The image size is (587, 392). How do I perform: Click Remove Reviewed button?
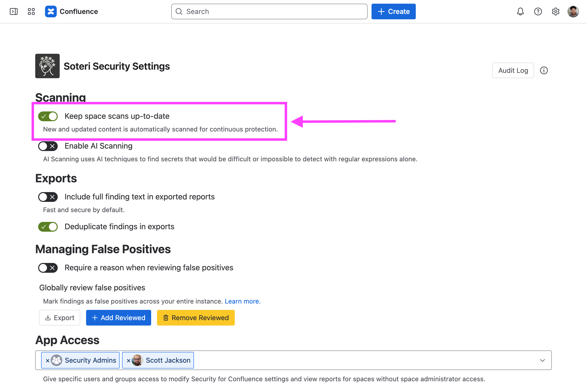click(x=196, y=318)
